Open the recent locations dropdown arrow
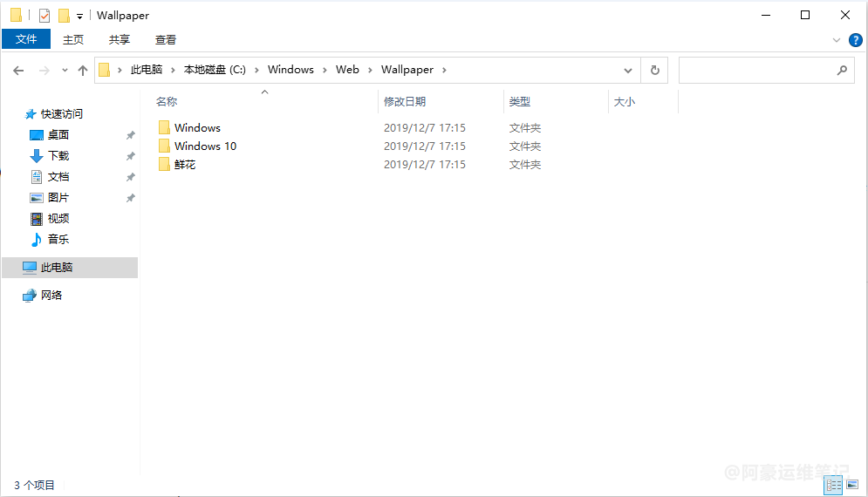This screenshot has height=497, width=868. (x=65, y=71)
